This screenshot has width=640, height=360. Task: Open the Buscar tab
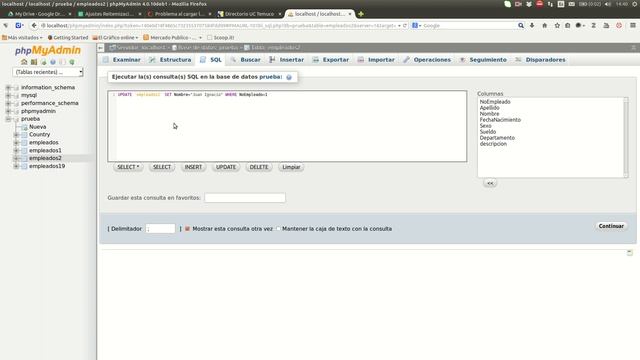tap(245, 60)
